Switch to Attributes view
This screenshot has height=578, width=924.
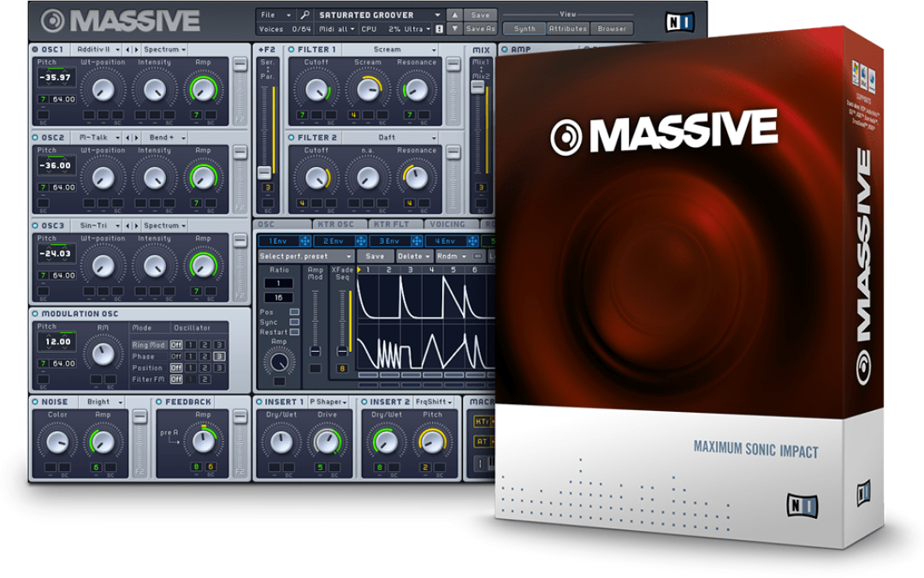tap(568, 28)
